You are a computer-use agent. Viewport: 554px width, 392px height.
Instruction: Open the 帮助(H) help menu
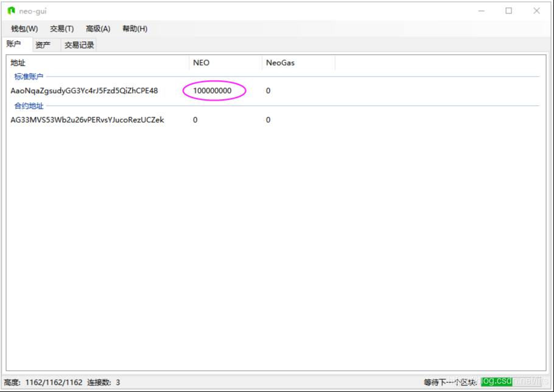(x=135, y=29)
